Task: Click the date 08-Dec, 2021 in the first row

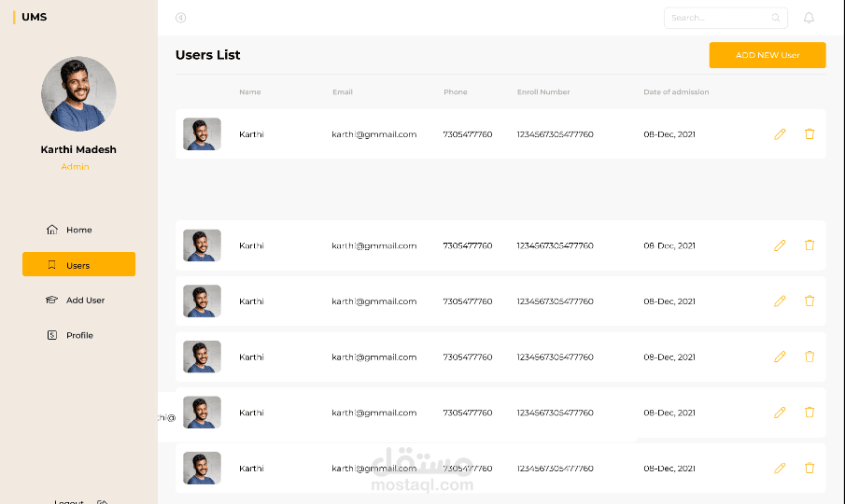Action: pos(669,134)
